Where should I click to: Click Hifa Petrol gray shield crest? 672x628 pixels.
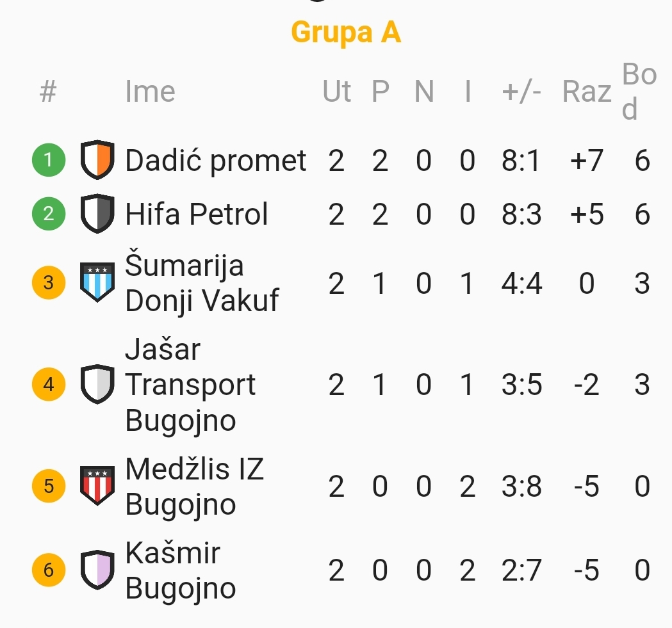tap(97, 214)
